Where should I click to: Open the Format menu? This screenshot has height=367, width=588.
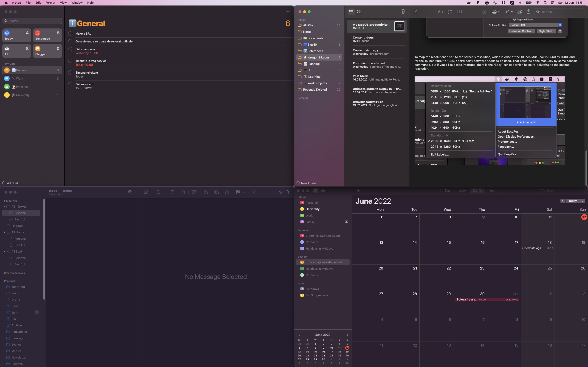click(50, 3)
